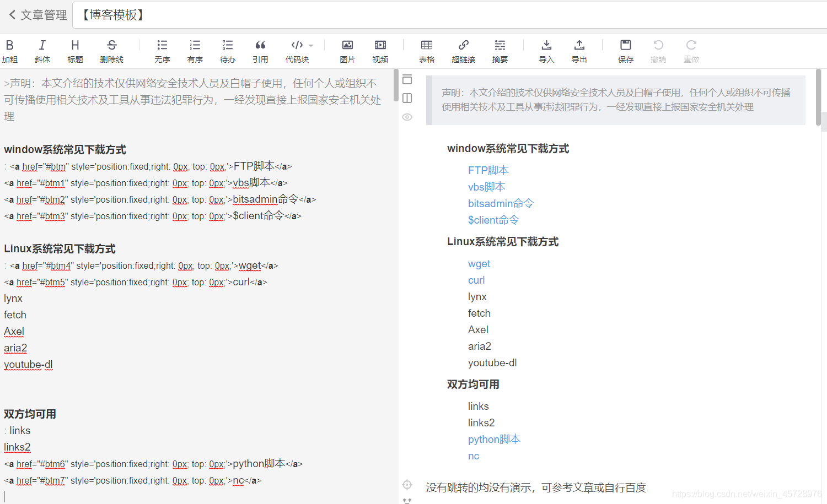Toggle the split-column preview layout icon
The height and width of the screenshot is (504, 827).
click(407, 98)
